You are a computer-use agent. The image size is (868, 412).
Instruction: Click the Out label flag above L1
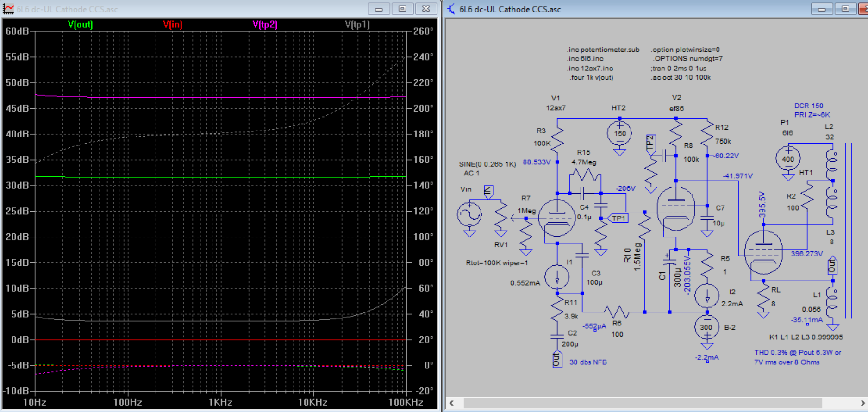coord(832,266)
